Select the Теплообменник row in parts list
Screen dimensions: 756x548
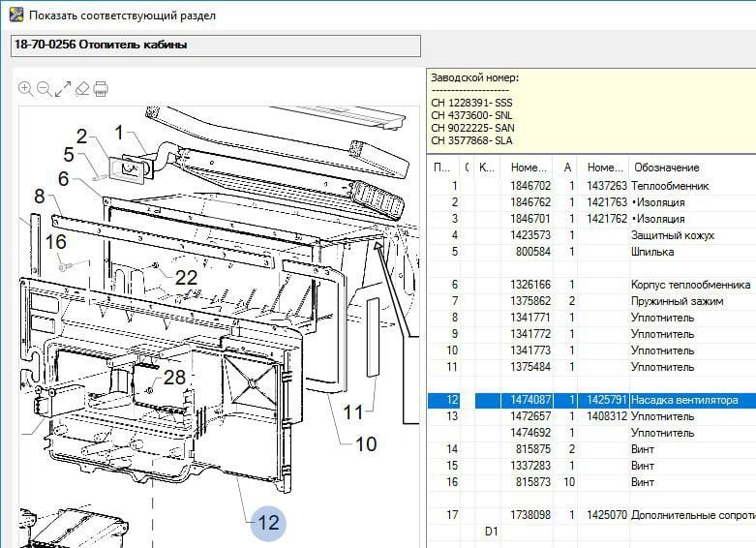[670, 186]
